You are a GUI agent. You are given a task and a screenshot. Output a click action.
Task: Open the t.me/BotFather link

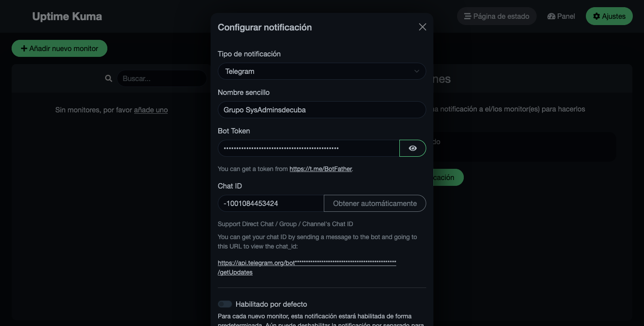321,169
